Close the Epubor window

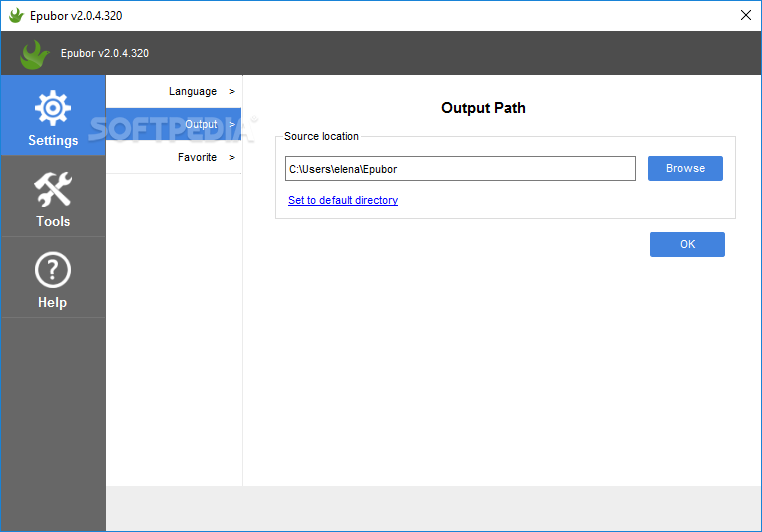[746, 15]
